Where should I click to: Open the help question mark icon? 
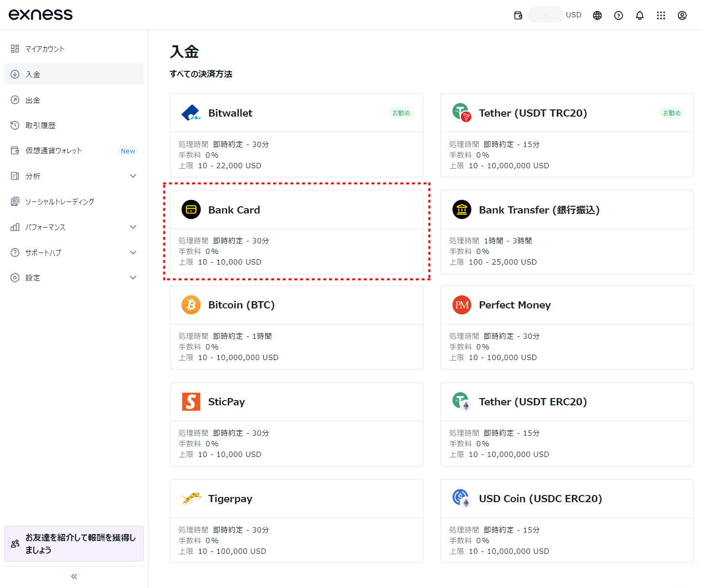(x=619, y=15)
